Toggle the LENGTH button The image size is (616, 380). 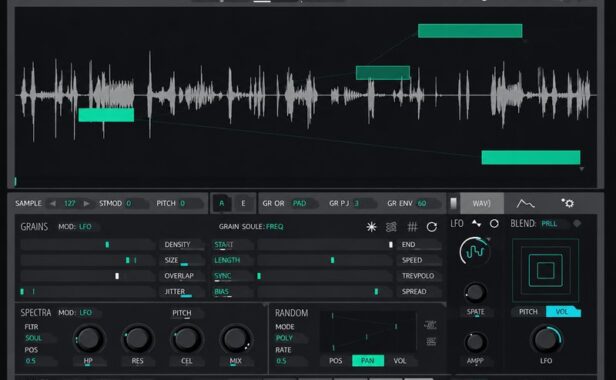232,260
